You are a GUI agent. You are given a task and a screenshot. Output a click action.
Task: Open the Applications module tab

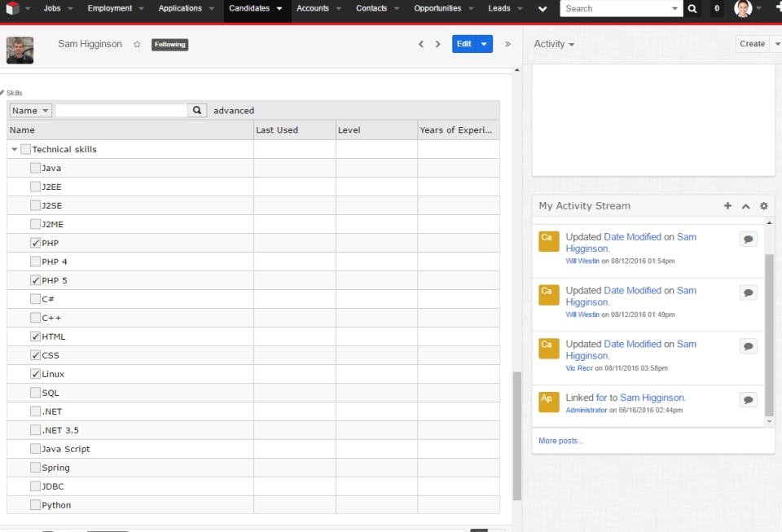pyautogui.click(x=180, y=8)
